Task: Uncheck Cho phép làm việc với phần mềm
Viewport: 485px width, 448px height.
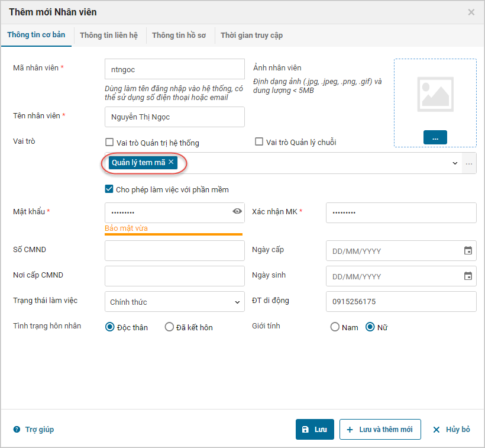Action: (109, 189)
